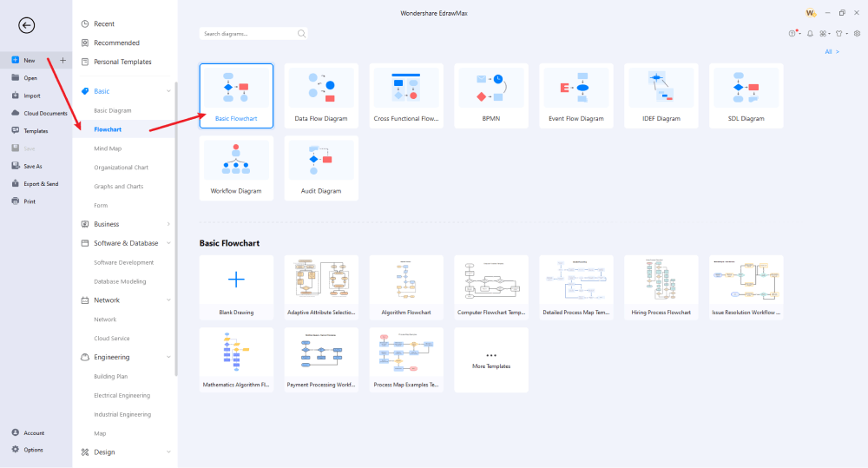Open Adaptive Attribute Selection template
This screenshot has height=468, width=868.
pyautogui.click(x=321, y=287)
